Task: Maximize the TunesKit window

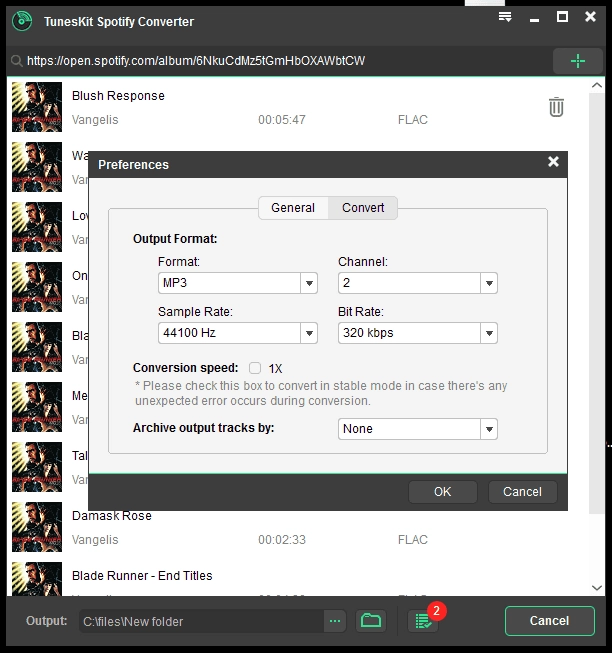Action: [562, 17]
